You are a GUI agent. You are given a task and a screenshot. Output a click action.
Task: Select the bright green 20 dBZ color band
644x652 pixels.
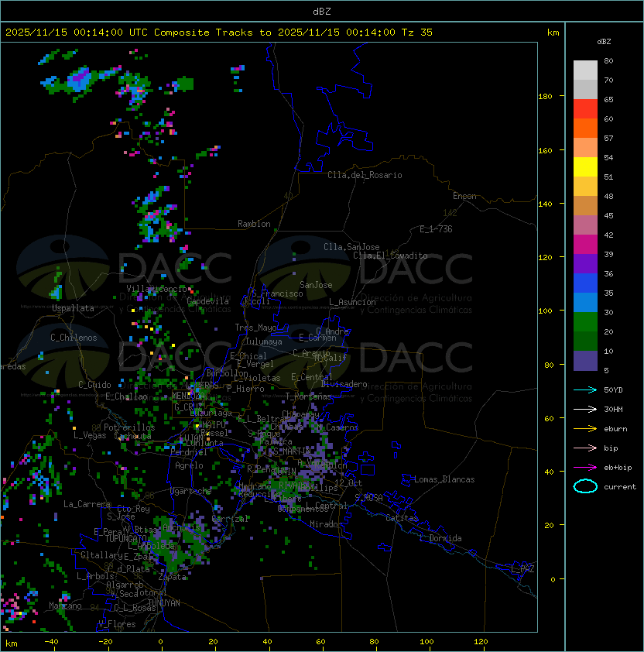click(585, 322)
